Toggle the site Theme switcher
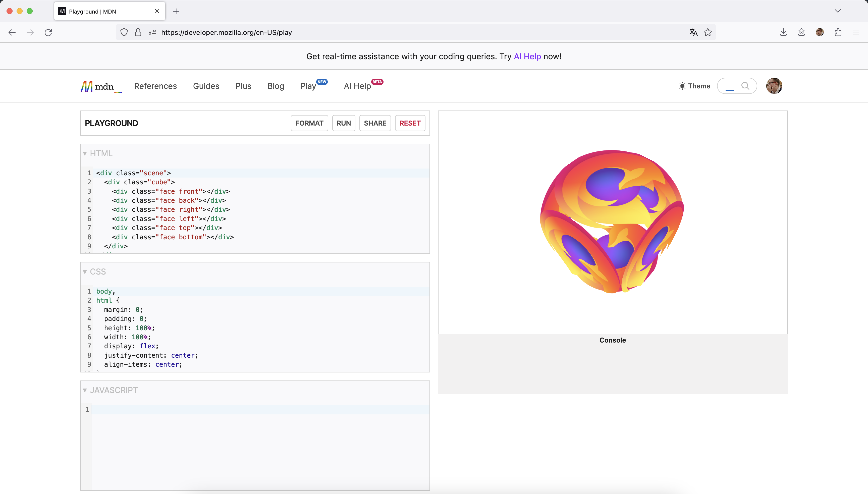Screen dimensions: 868x494 694,86
